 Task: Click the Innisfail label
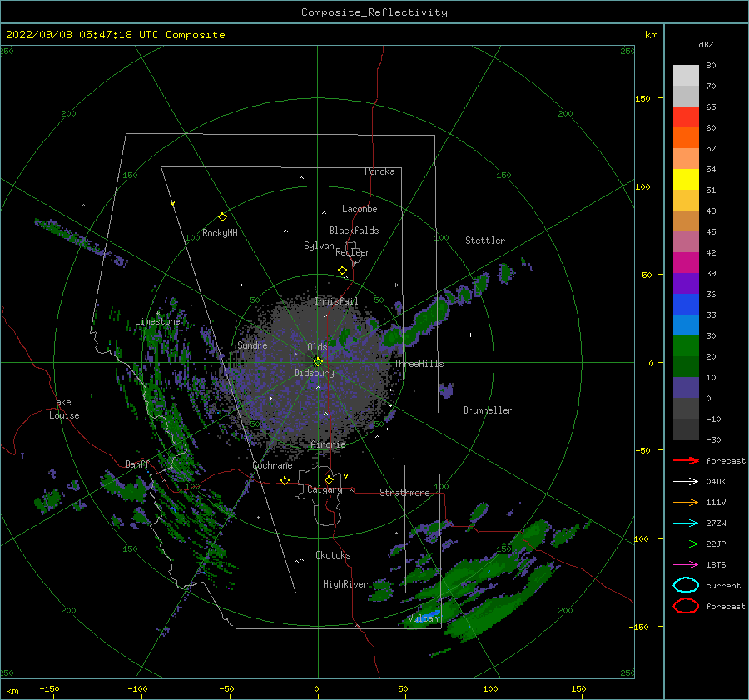coord(336,301)
